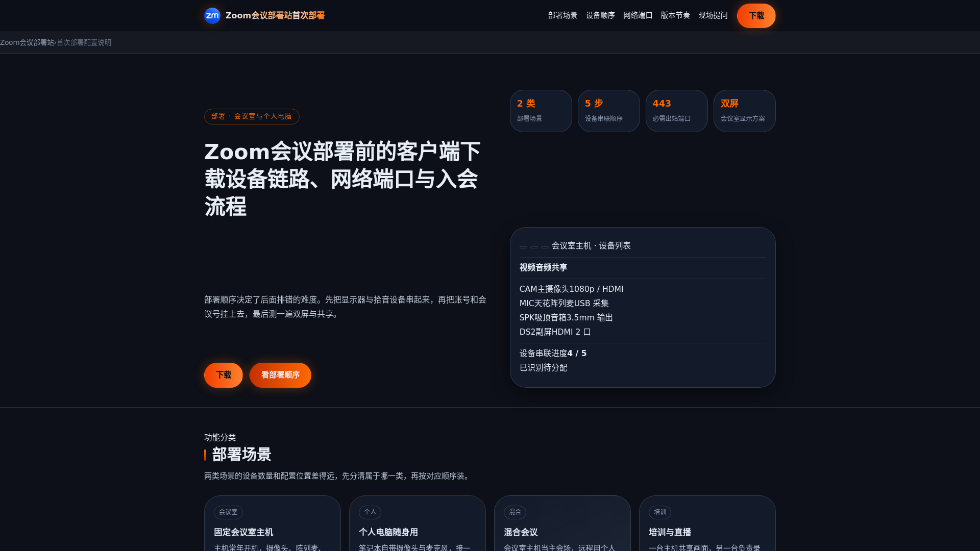The image size is (980, 551).
Task: Select the DS2副屏HDMI 2 口 row
Action: [x=643, y=332]
